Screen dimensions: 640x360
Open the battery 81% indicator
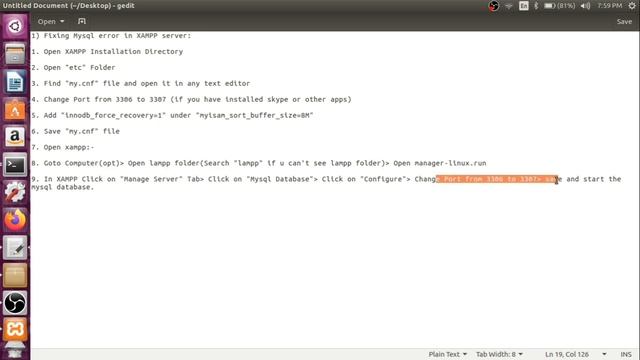[560, 6]
